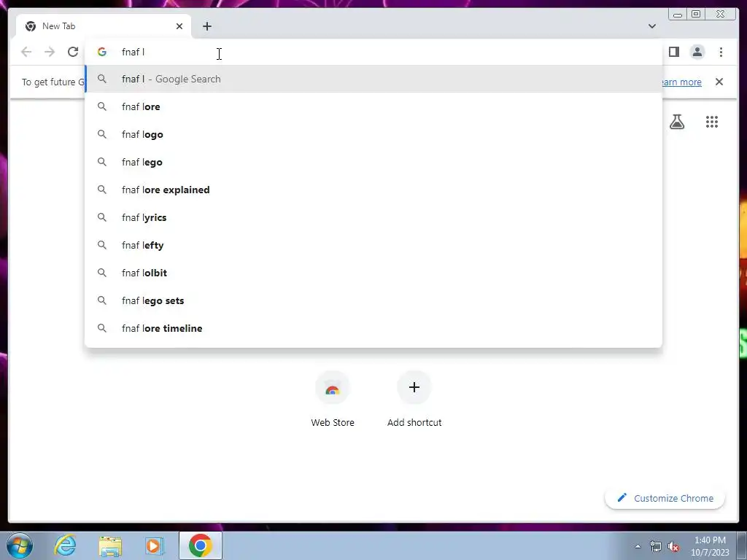Open the Search Labs flask icon
The width and height of the screenshot is (747, 560).
pyautogui.click(x=676, y=122)
